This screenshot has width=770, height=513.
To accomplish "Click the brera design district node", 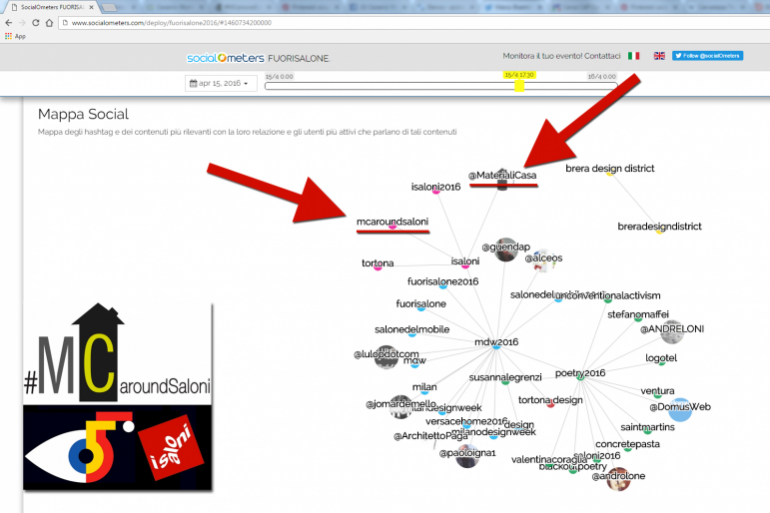I will (x=609, y=169).
